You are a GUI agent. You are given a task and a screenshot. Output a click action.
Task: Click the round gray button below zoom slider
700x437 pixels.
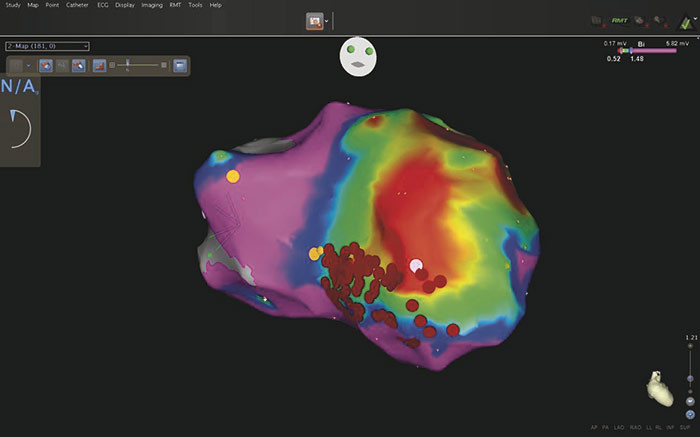pyautogui.click(x=690, y=401)
